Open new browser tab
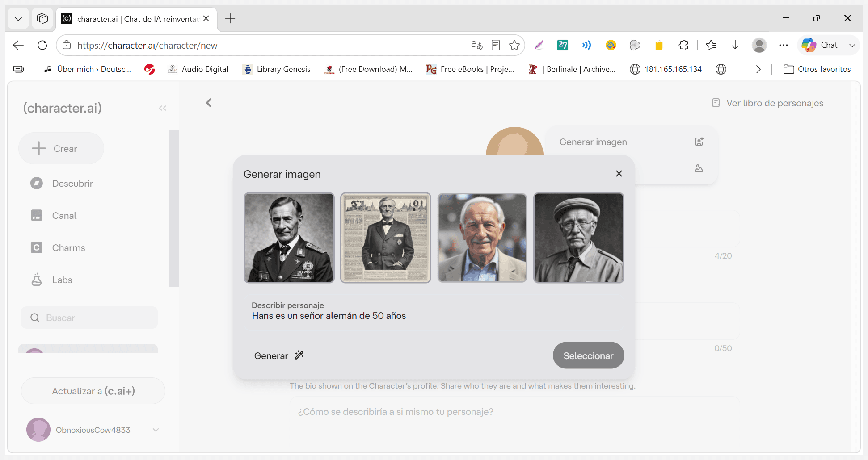Viewport: 868px width, 460px height. (x=230, y=18)
